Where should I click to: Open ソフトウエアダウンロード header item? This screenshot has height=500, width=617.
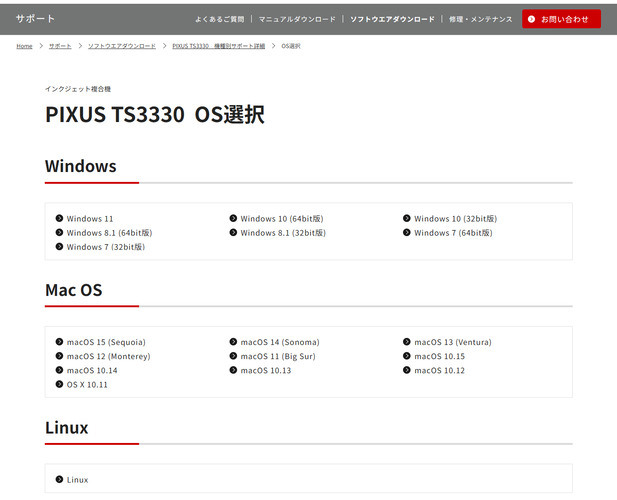[392, 19]
